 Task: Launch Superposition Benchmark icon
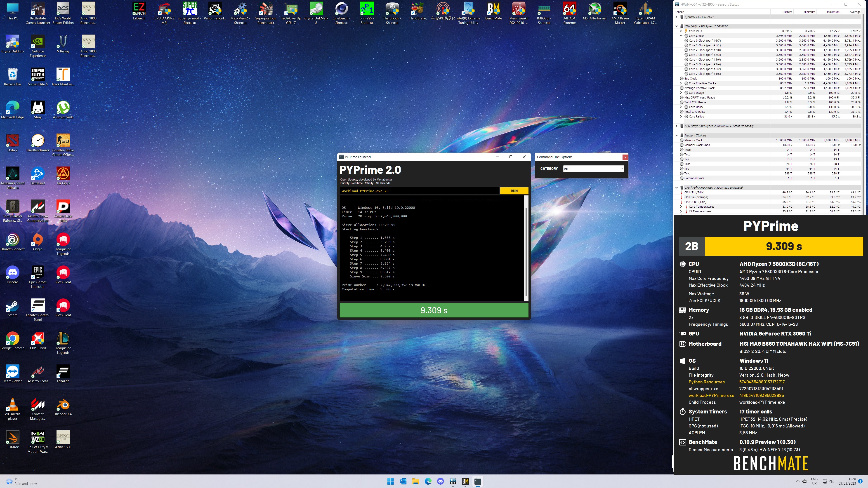[x=266, y=13]
